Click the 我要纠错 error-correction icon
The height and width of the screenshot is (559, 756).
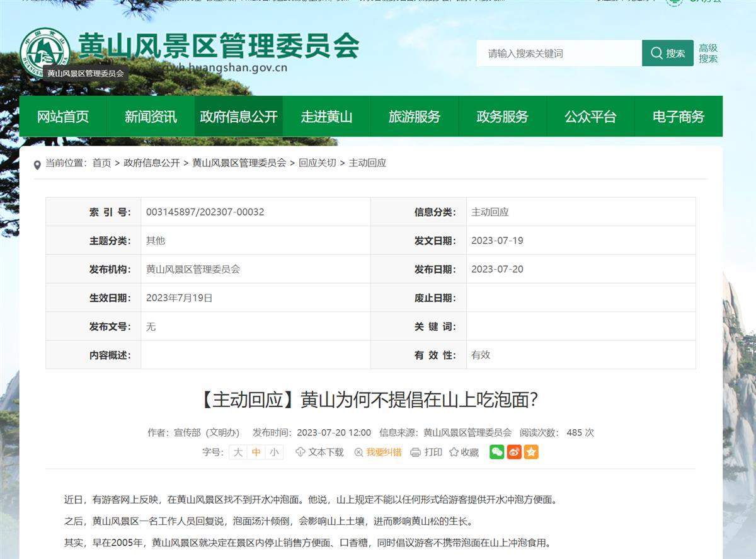click(357, 452)
